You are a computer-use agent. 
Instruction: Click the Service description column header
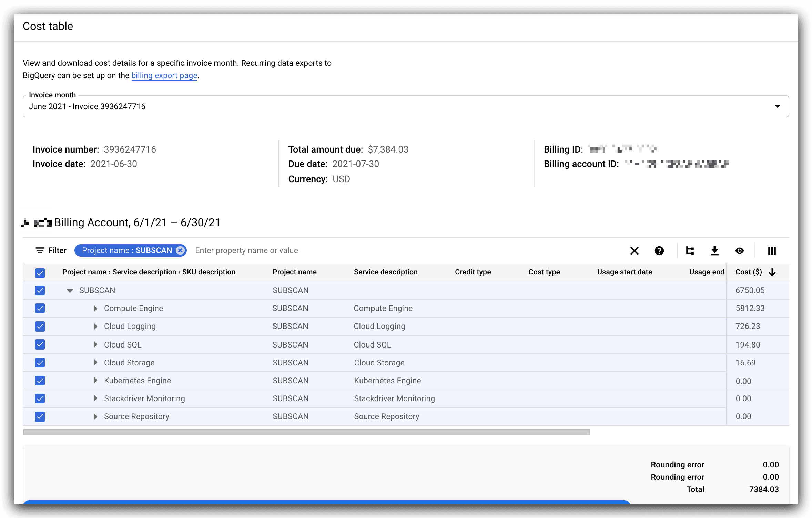coord(385,272)
